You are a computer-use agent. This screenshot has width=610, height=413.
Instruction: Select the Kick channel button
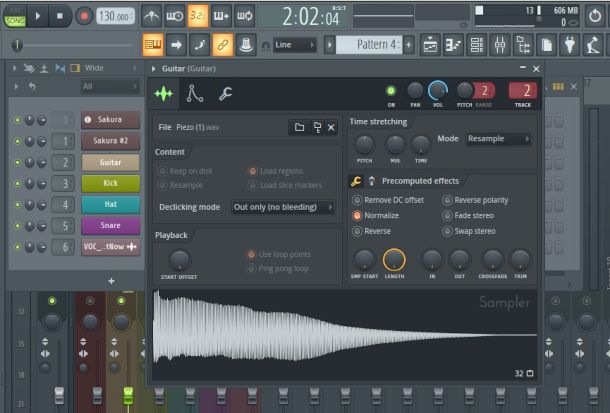coord(110,183)
